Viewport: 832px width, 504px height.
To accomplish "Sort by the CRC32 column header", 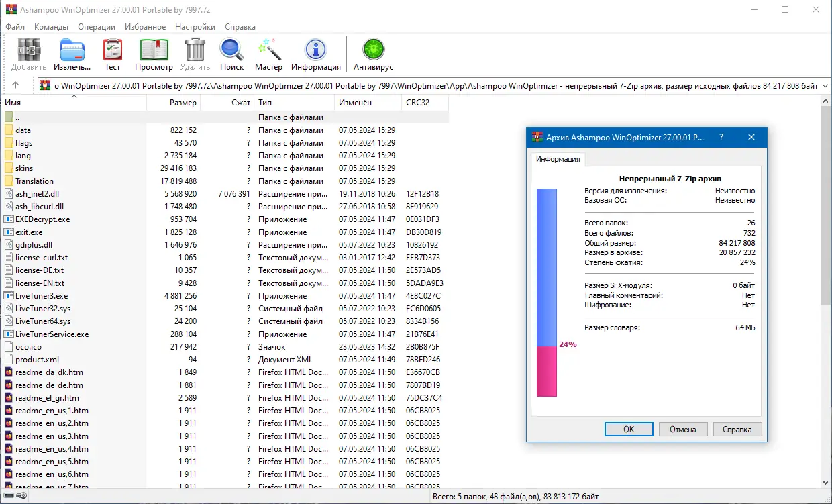I will pyautogui.click(x=425, y=103).
